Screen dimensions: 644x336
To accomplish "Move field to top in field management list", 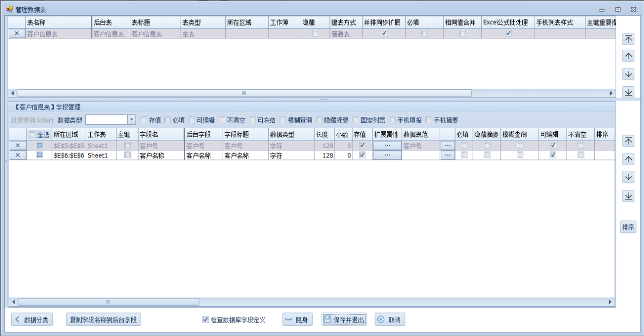I will tap(628, 141).
